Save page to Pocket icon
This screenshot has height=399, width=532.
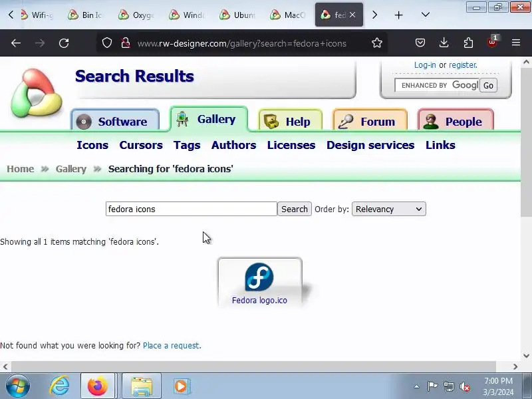pos(420,43)
